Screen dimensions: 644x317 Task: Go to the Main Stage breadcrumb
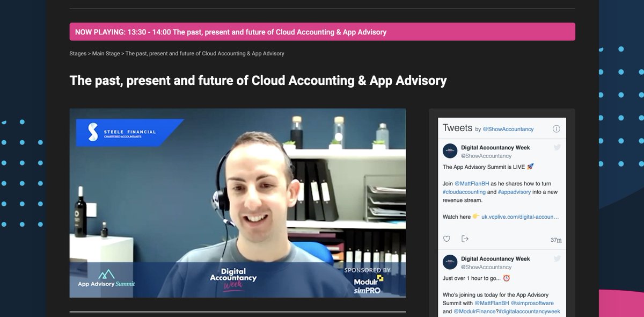106,54
